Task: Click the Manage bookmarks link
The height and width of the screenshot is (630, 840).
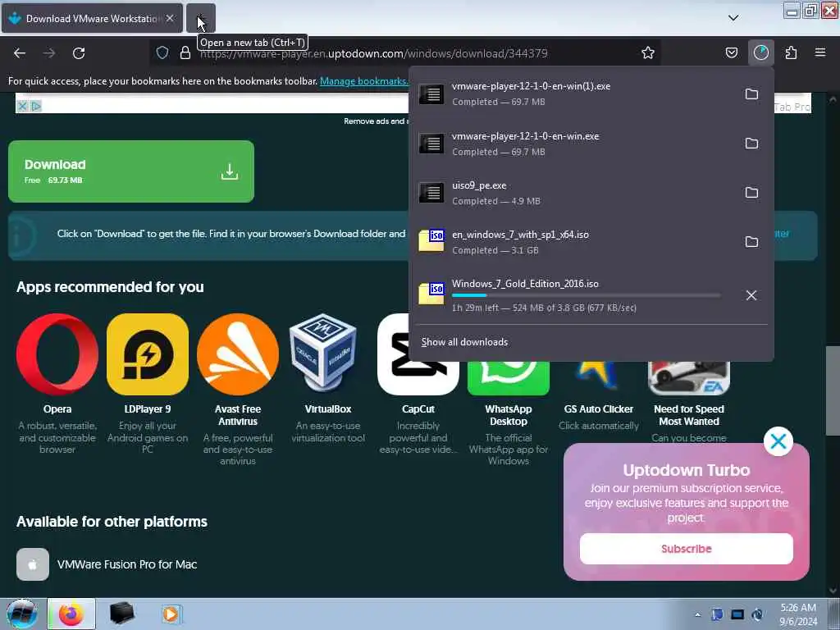Action: 363,81
